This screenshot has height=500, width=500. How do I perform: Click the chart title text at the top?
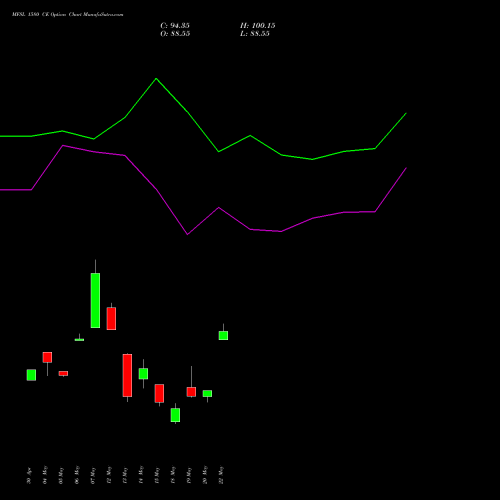[68, 15]
